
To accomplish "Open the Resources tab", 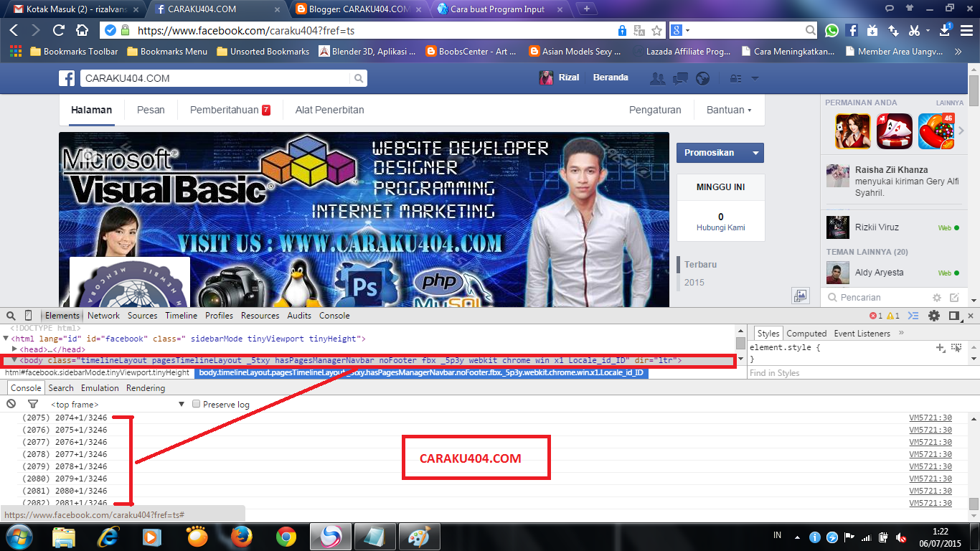I will click(260, 316).
